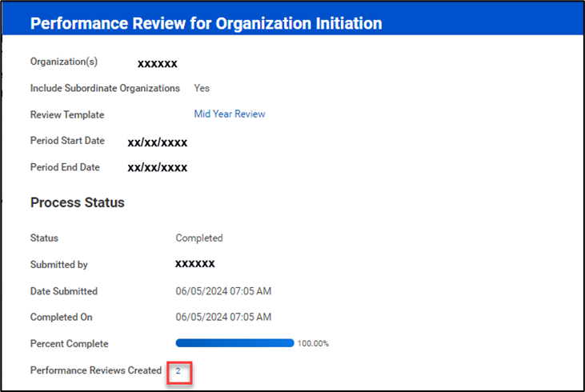Click the Period Start Date value

(x=157, y=142)
